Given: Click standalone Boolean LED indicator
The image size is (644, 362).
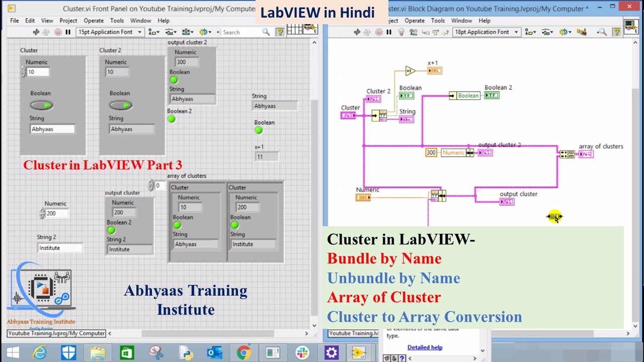Looking at the screenshot, I should tap(259, 130).
